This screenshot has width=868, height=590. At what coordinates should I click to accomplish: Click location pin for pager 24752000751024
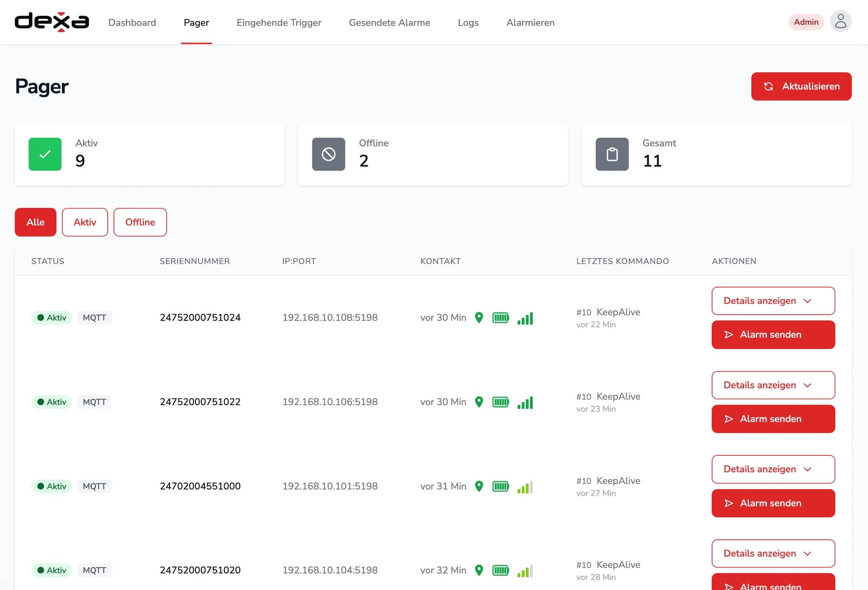click(x=479, y=317)
